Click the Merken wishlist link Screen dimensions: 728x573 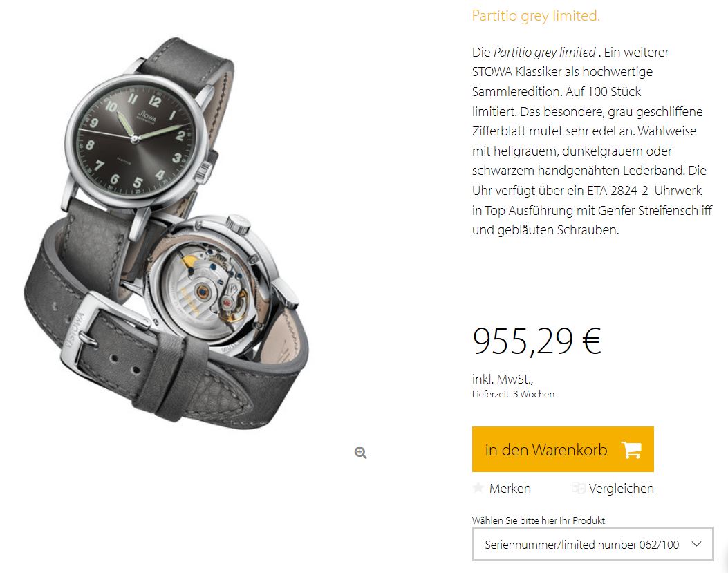510,488
